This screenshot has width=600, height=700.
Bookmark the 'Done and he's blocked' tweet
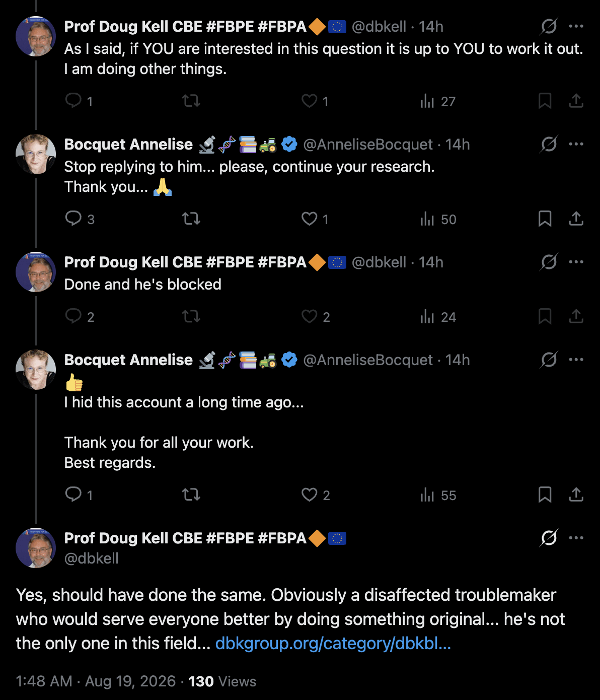point(545,316)
